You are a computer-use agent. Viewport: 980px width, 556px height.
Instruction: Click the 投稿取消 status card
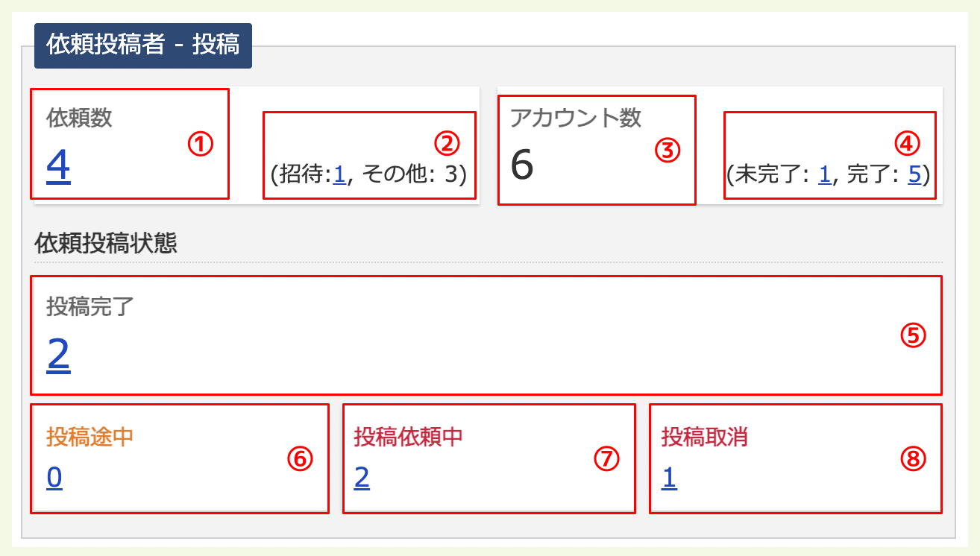(x=794, y=458)
